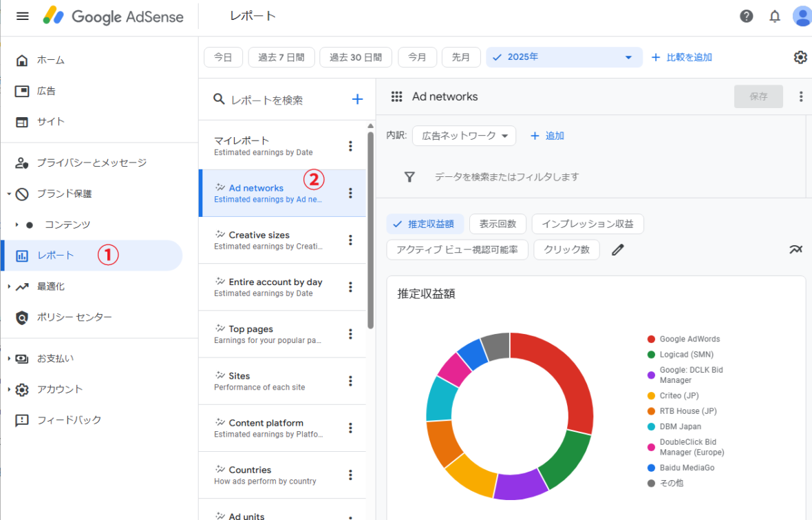
Task: Open the 広告ネットワーク breakdown dropdown
Action: (464, 136)
